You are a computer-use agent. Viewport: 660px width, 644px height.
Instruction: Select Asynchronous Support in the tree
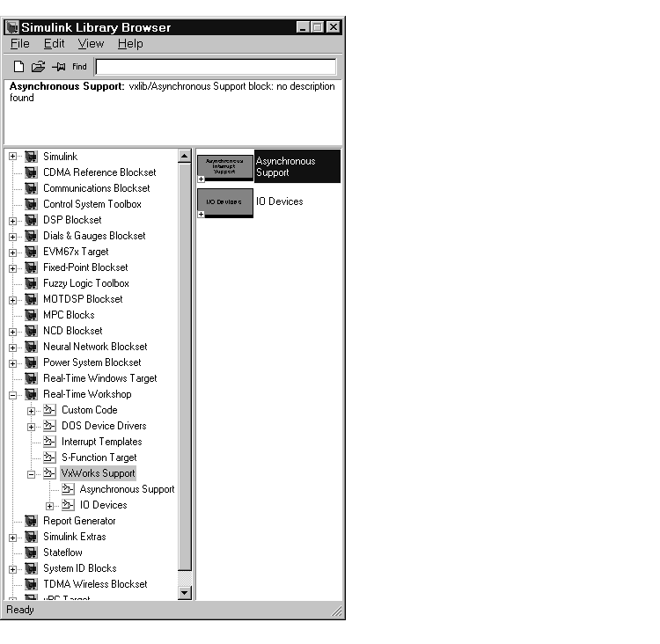point(127,489)
